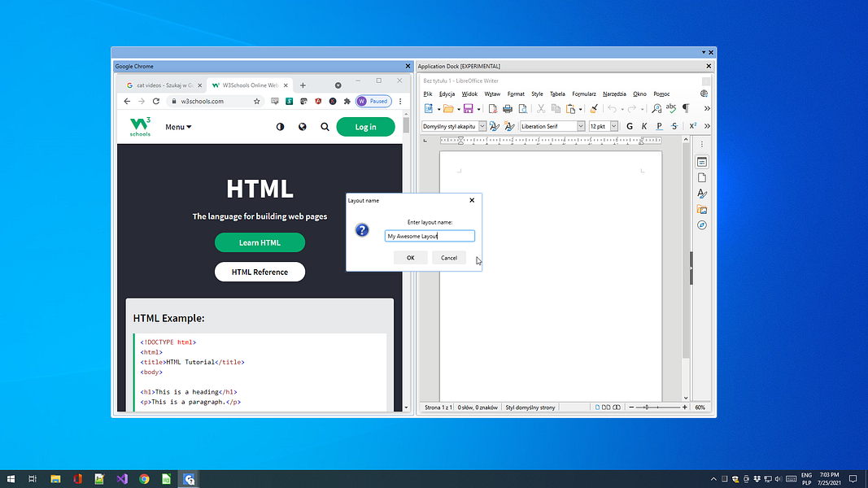Select multiple-page view in status bar
This screenshot has height=488, width=868.
click(606, 407)
